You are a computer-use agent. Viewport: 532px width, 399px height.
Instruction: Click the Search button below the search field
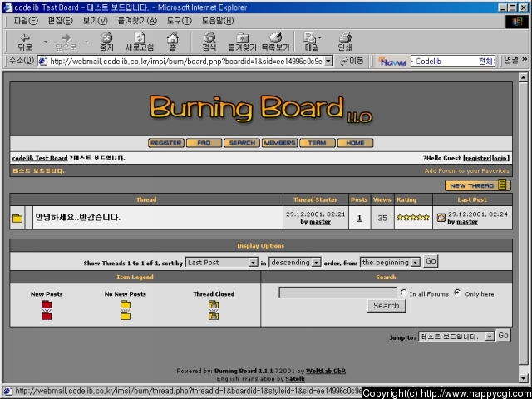click(387, 306)
